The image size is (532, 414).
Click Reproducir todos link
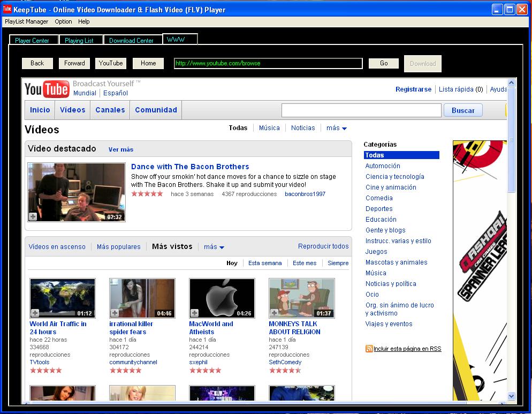point(323,246)
